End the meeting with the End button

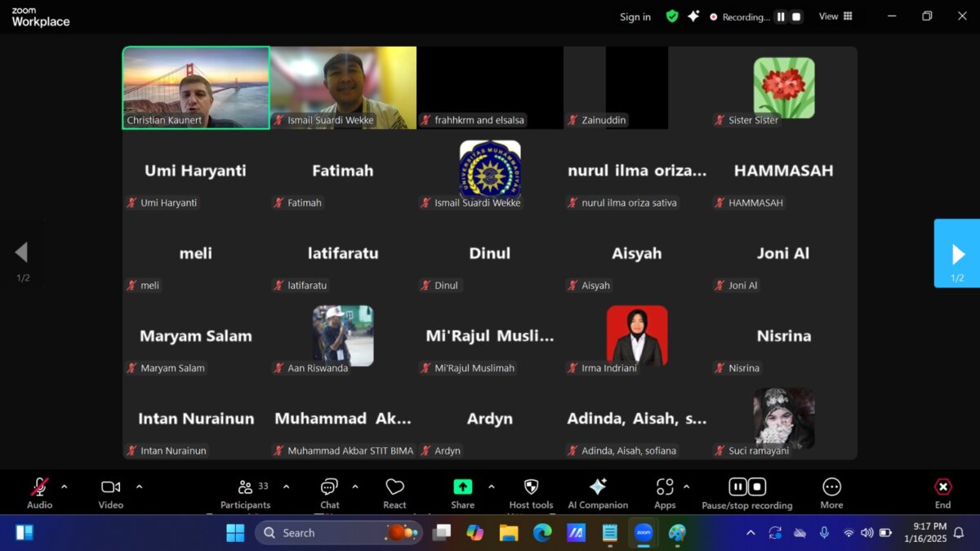pos(943,493)
